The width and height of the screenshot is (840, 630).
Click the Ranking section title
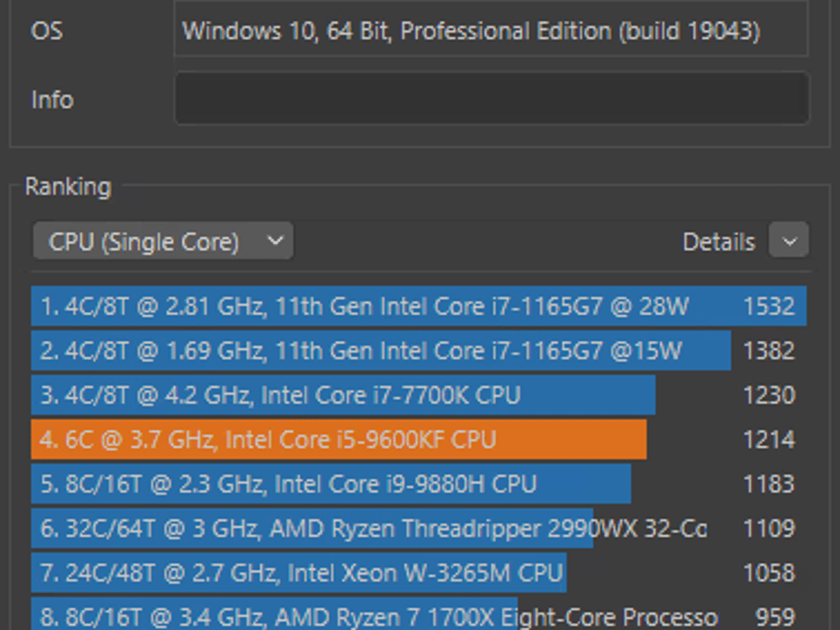68,187
